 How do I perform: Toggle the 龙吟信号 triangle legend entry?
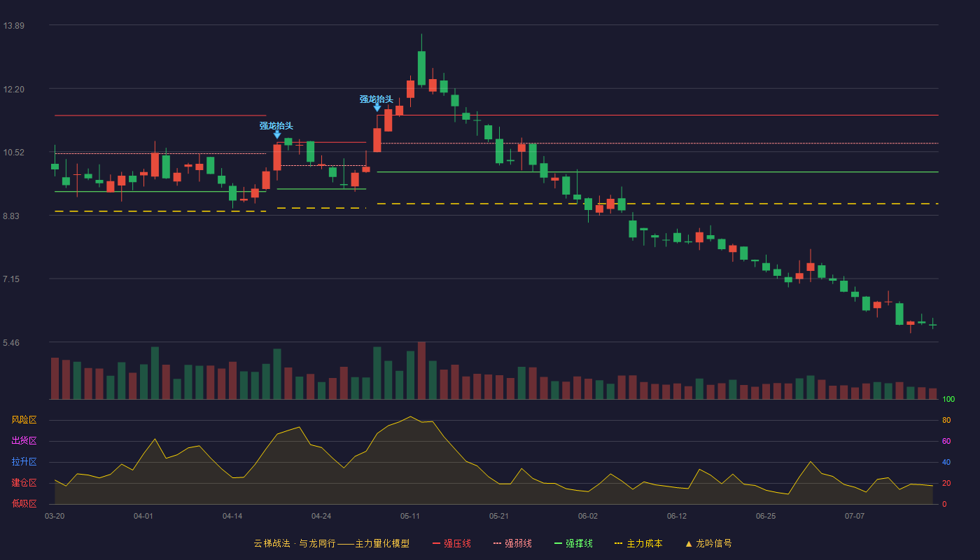point(708,543)
